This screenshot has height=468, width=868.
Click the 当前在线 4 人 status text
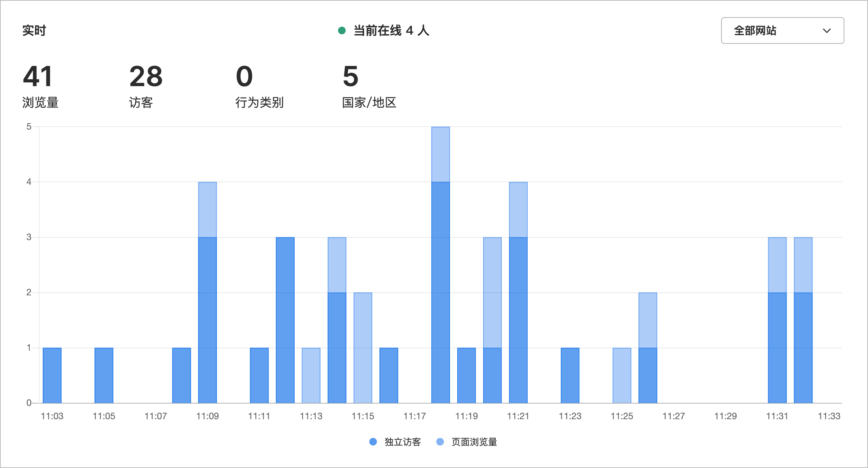pos(391,30)
